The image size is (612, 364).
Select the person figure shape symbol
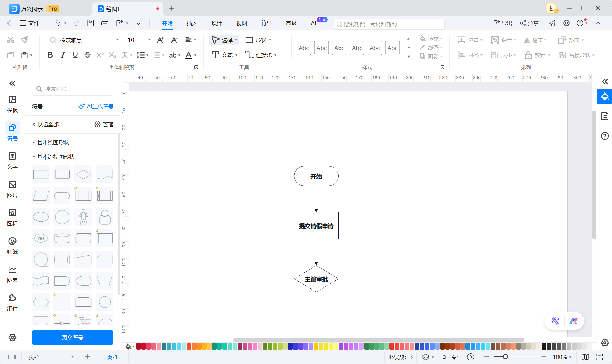click(x=83, y=217)
